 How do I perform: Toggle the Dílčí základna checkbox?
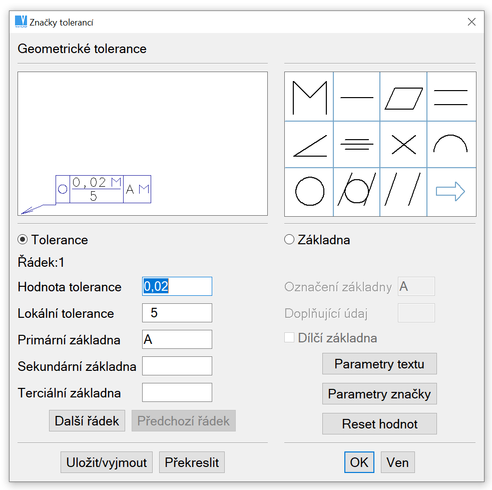point(289,337)
